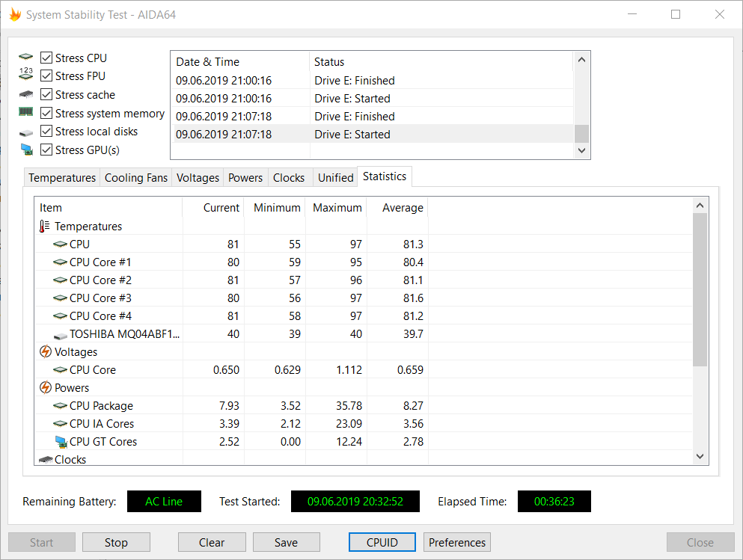Click the AIDA64 flame icon in title bar
Screen dimensions: 743x560
[15, 15]
